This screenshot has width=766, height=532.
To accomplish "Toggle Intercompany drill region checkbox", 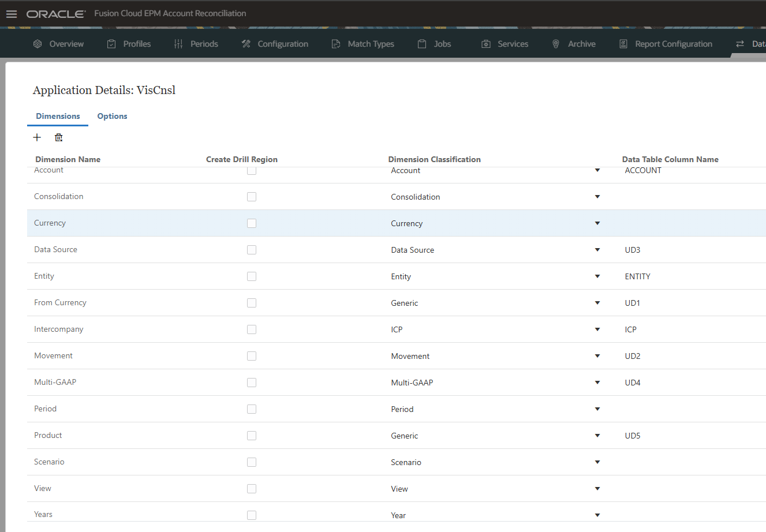I will click(x=252, y=329).
